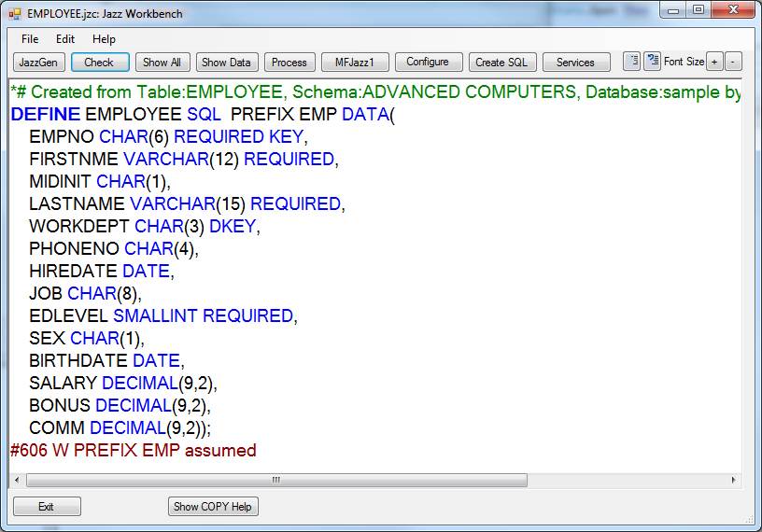
Task: Click the Configure button
Action: (x=428, y=62)
